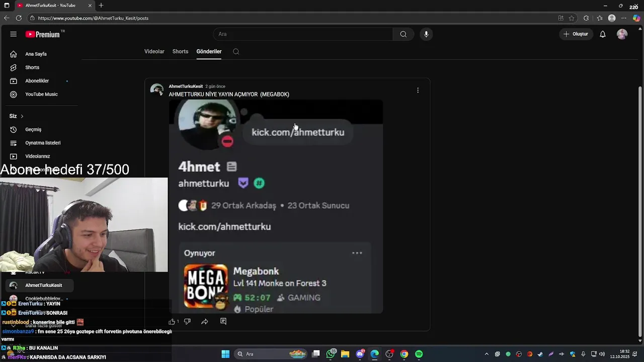Show hidden system tray icons
Image resolution: width=644 pixels, height=362 pixels.
pyautogui.click(x=487, y=354)
